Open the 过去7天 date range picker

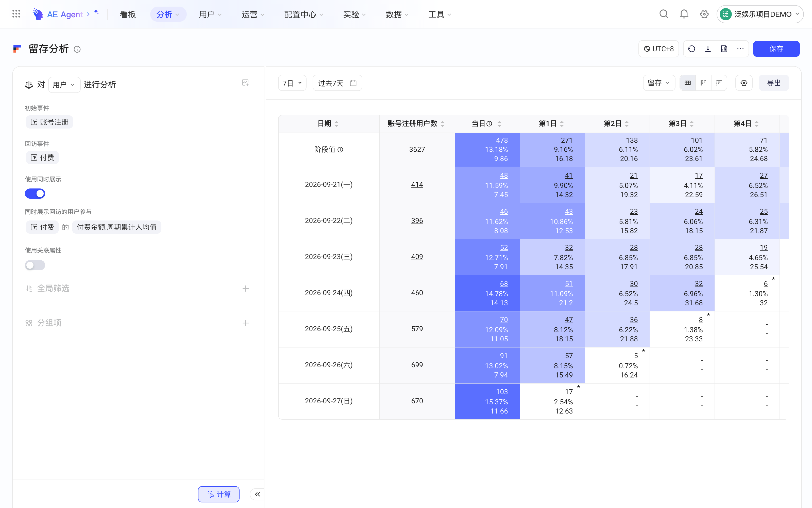(337, 83)
